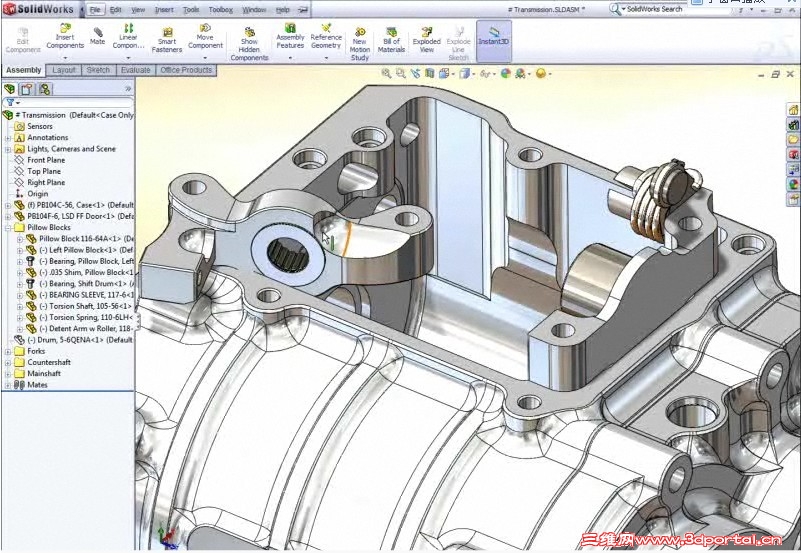This screenshot has height=553, width=801.
Task: Click the Edit Appearance color ball icon
Action: click(x=506, y=74)
